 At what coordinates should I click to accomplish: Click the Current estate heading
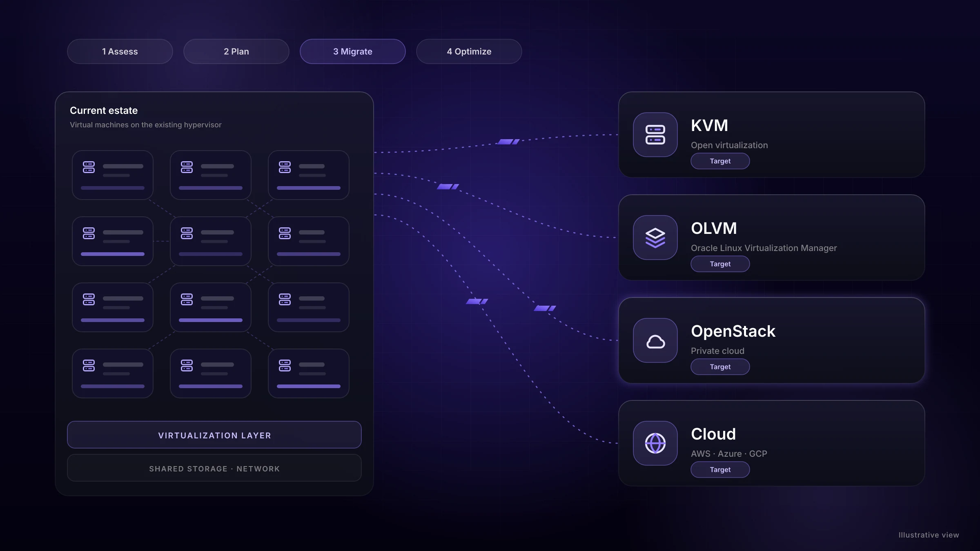[x=104, y=111]
